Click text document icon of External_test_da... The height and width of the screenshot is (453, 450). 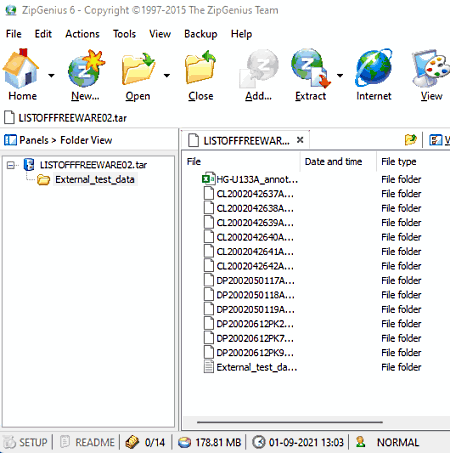(x=209, y=367)
